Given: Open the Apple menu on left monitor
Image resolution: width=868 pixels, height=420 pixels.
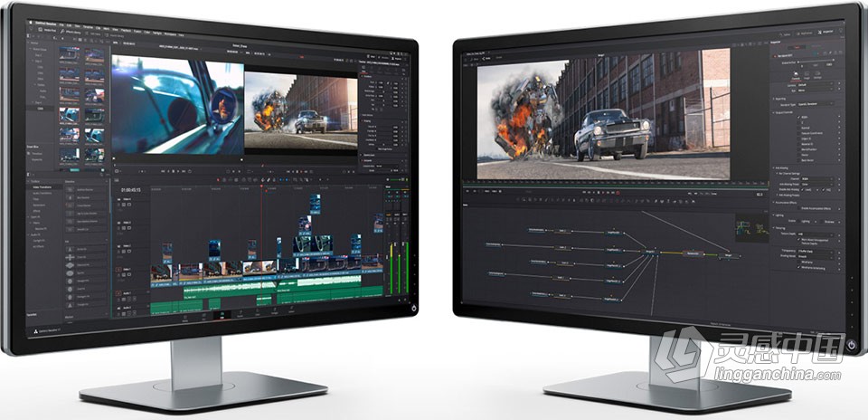Looking at the screenshot, I should (x=31, y=22).
